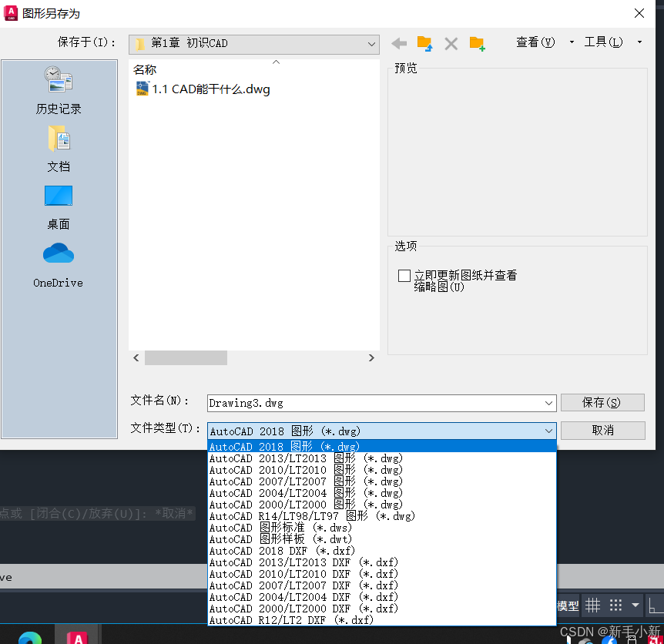Click dropdown arrow next to 查看(V)
664x644 pixels.
pos(572,42)
